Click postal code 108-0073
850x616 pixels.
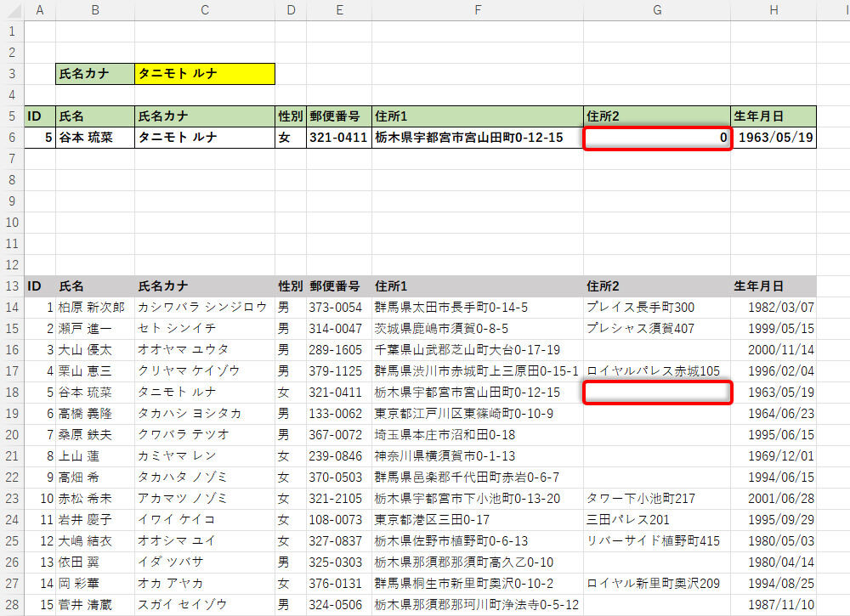[x=339, y=519]
